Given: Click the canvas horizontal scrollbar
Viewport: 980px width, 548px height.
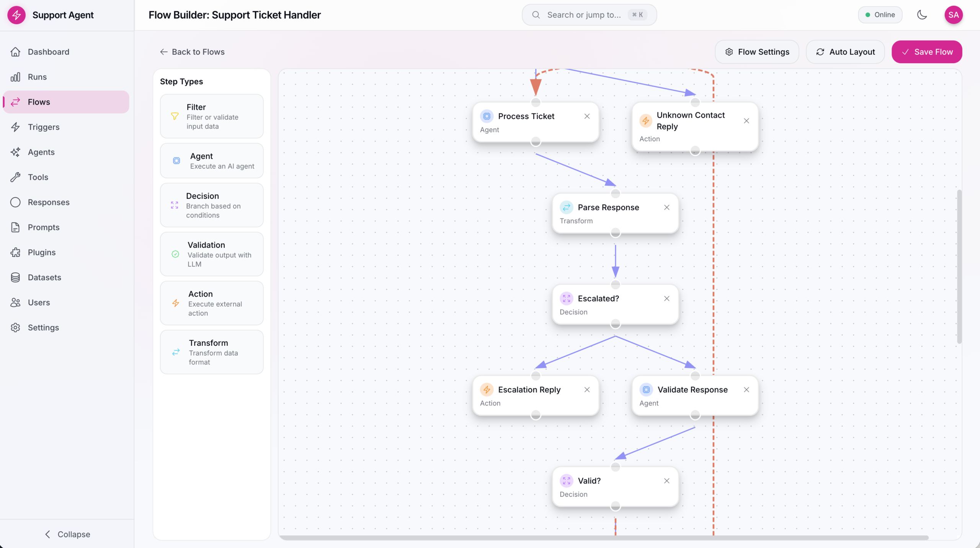Looking at the screenshot, I should point(604,538).
